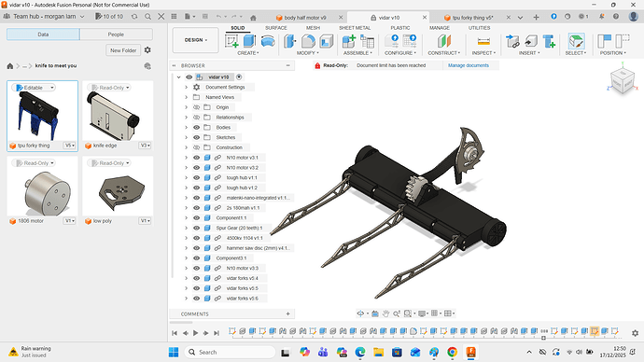The image size is (644, 362).
Task: Click the Windows Start button
Action: (x=174, y=352)
